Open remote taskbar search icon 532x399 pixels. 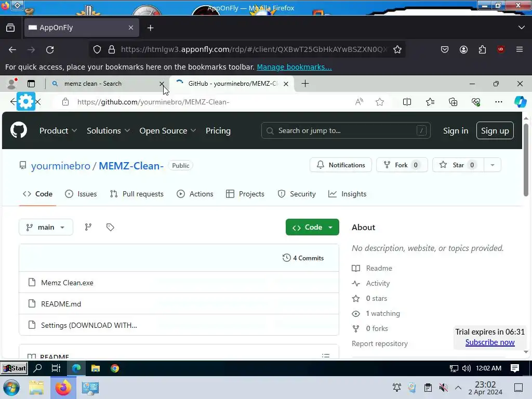coord(37,368)
